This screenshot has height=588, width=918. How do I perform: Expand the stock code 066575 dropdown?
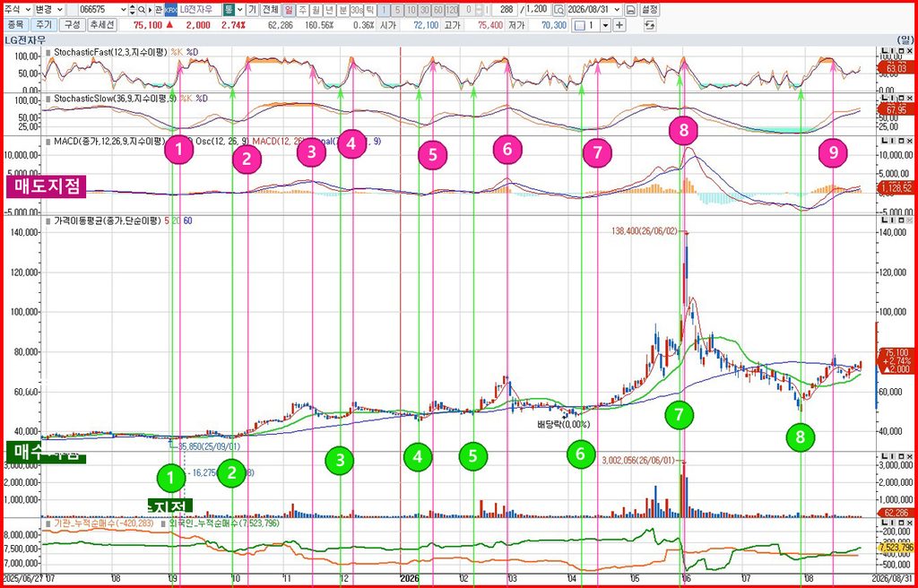(123, 10)
